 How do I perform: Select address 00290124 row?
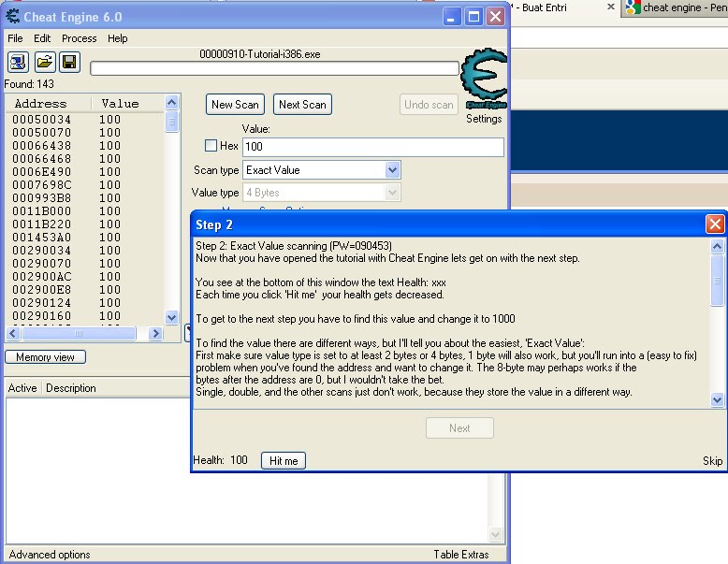tap(84, 303)
